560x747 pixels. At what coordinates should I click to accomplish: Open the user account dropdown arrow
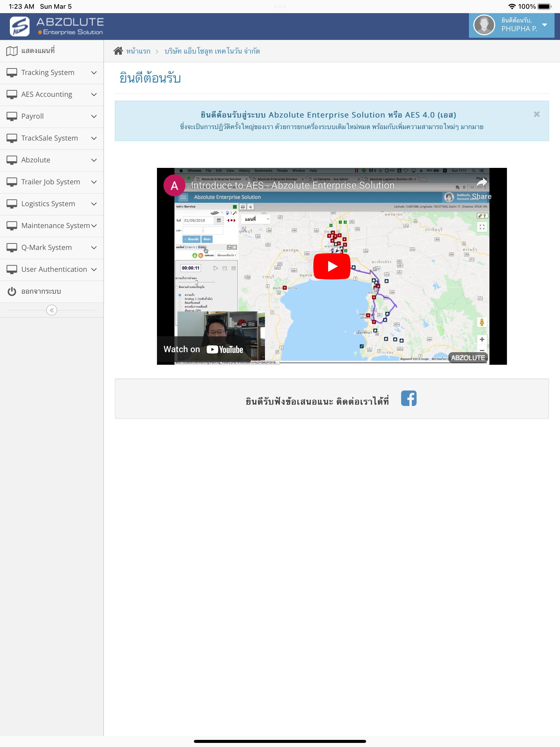(x=544, y=25)
